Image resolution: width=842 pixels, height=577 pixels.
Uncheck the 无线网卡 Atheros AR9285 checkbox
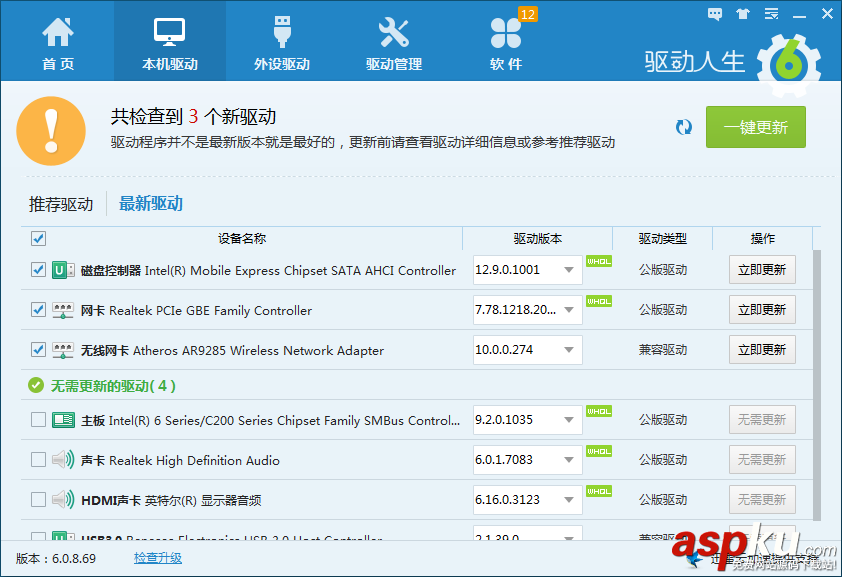[38, 350]
